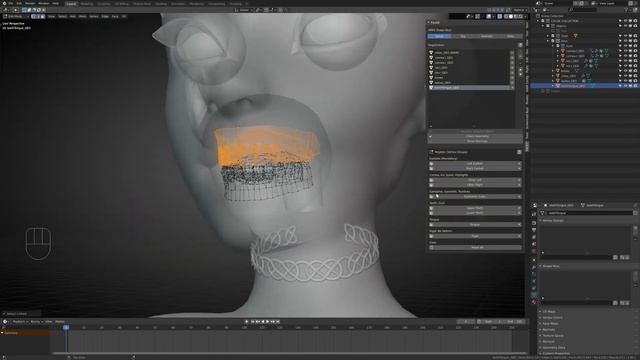This screenshot has width=640, height=360.
Task: Switch to the Modeling workspace tab
Action: (87, 4)
